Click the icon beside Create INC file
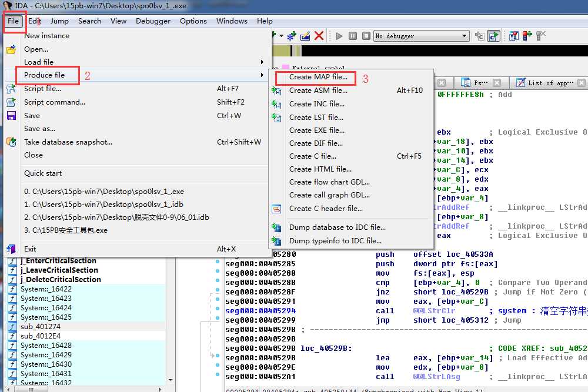Viewport: 588px width, 392px height. click(277, 104)
